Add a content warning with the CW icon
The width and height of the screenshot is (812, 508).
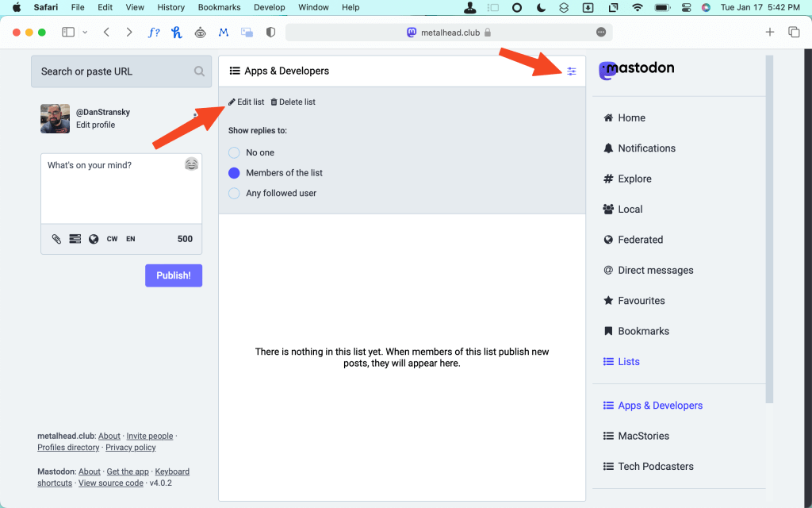pyautogui.click(x=113, y=238)
